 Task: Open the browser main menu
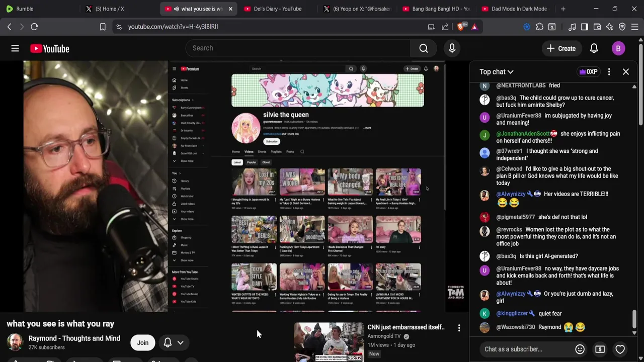click(635, 27)
